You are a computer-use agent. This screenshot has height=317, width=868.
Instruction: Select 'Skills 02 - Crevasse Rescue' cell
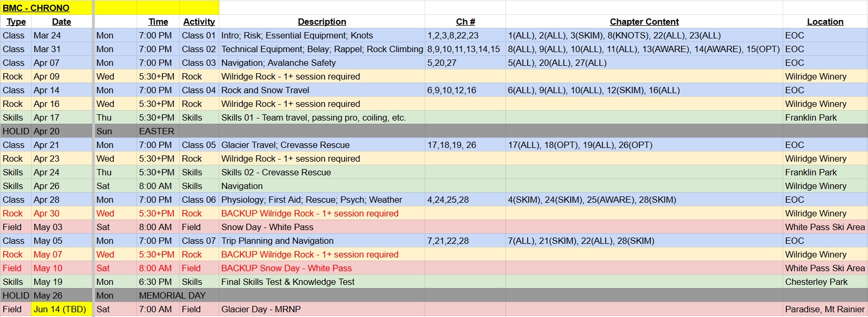322,172
